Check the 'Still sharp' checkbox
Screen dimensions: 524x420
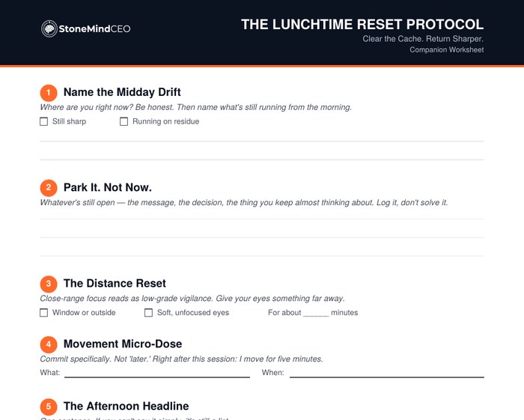pos(43,121)
